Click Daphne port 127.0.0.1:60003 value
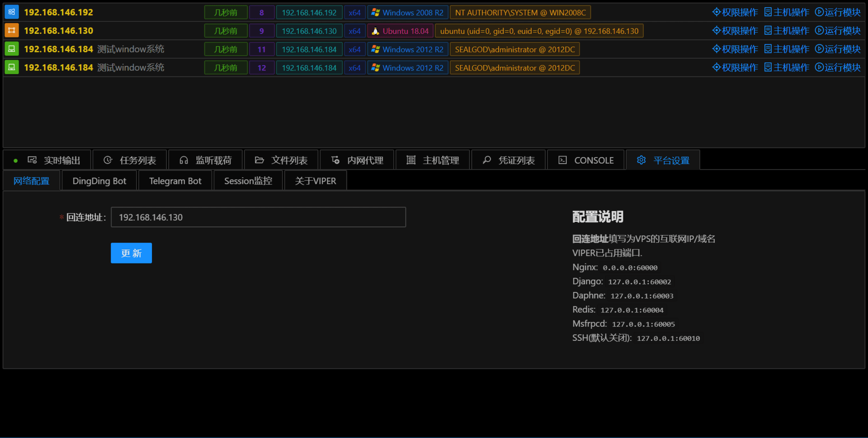This screenshot has width=868, height=438. pyautogui.click(x=642, y=296)
